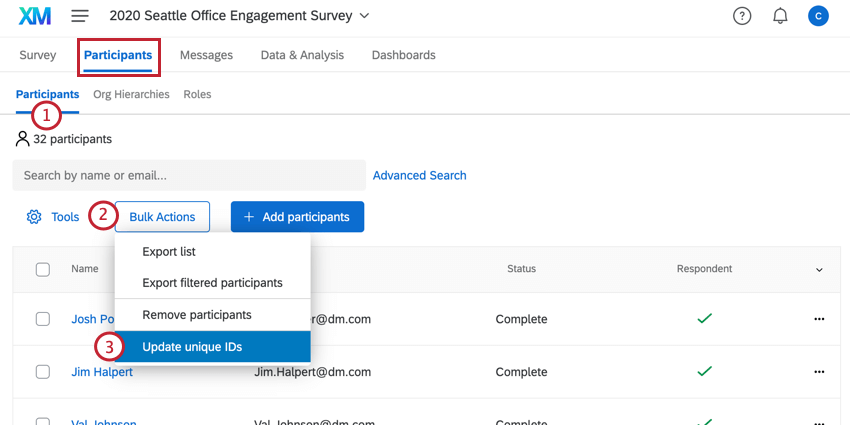Switch to the Data & Analysis tab
Image resolution: width=850 pixels, height=425 pixels.
tap(302, 55)
